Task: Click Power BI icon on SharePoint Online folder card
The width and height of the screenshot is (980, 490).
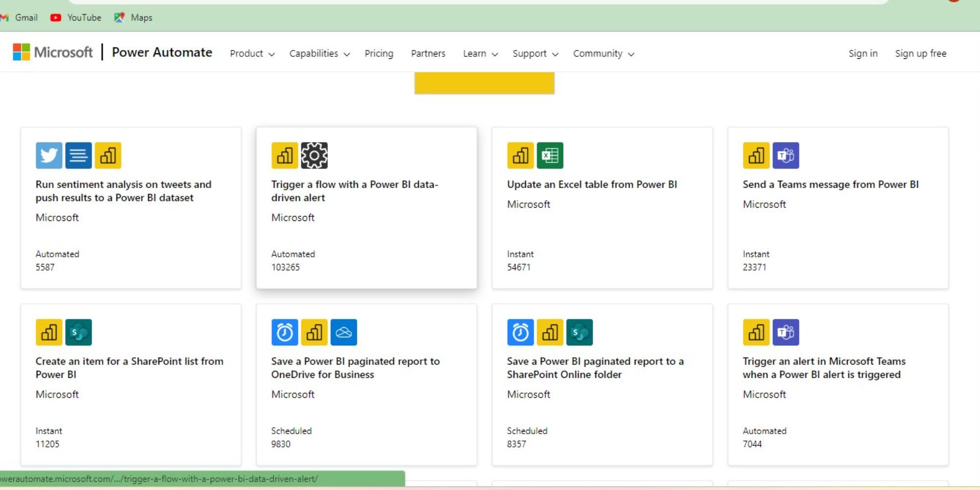Action: pyautogui.click(x=550, y=332)
